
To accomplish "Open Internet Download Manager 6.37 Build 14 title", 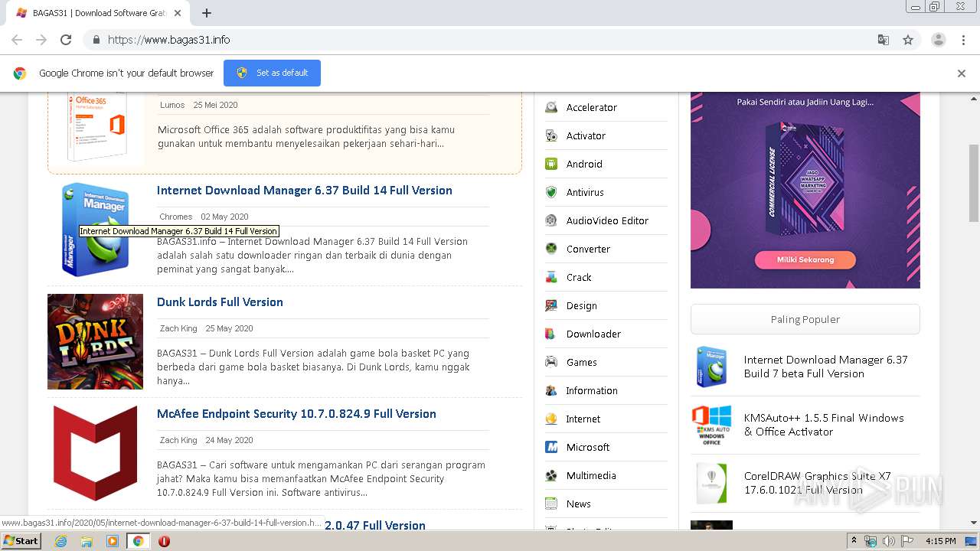I will 305,191.
